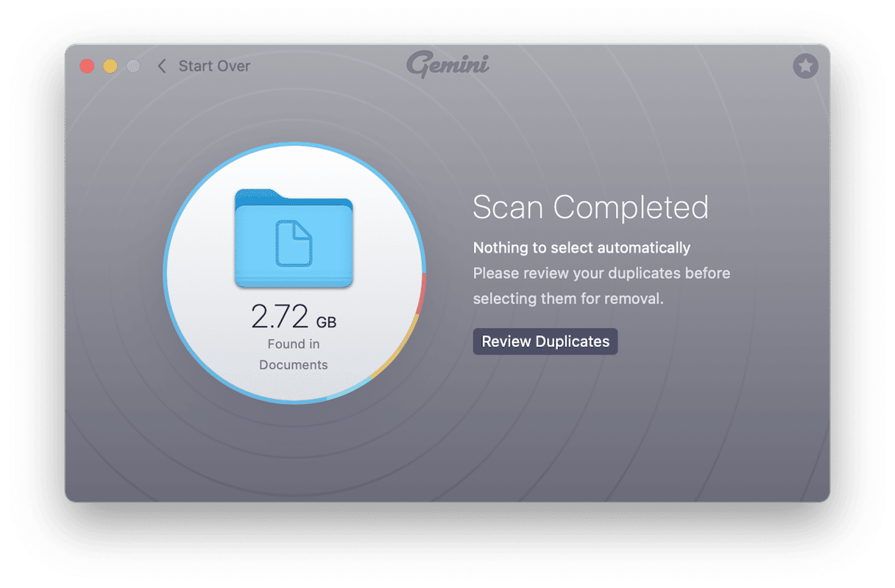895x588 pixels.
Task: Click the 2.72 GB size readout
Action: (294, 317)
